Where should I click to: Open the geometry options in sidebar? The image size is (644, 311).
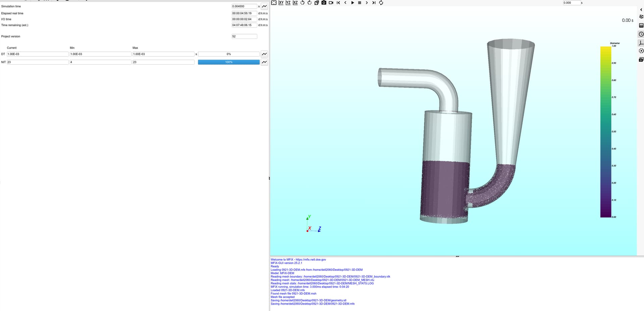point(641,17)
